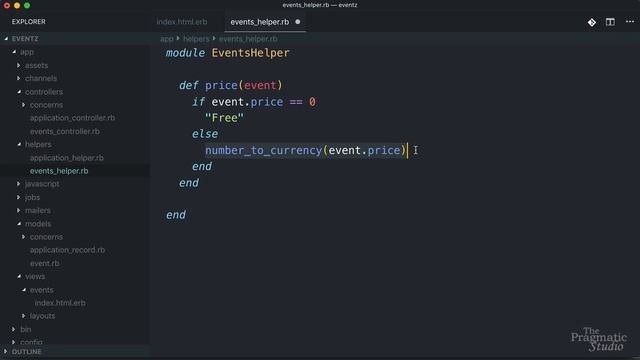Collapse the controllers folder
Image resolution: width=640 pixels, height=360 pixels.
pos(19,92)
